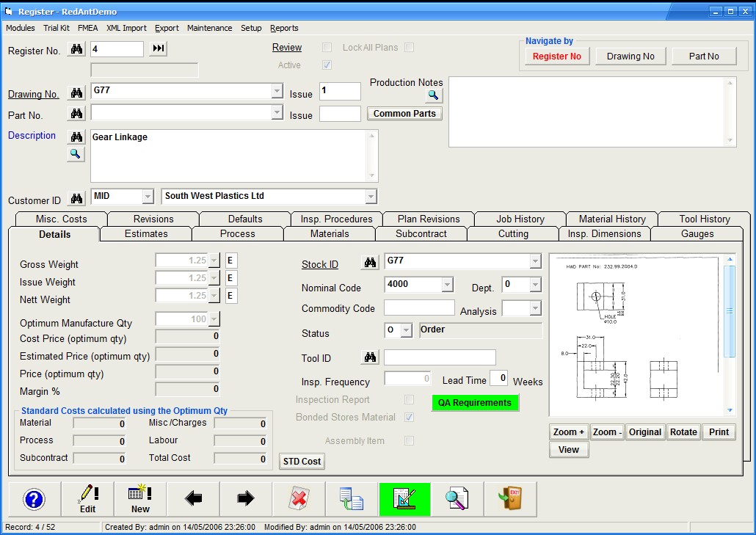
Task: Jump to last record using skip arrow
Action: 158,49
